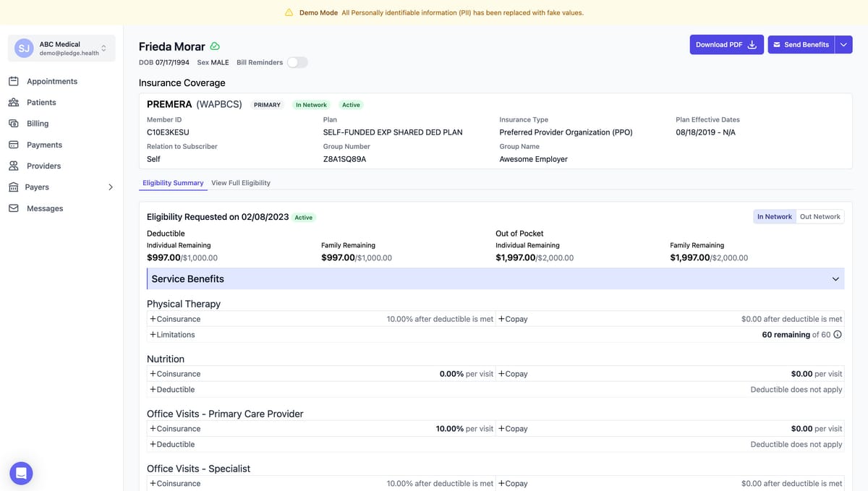This screenshot has height=491, width=868.
Task: Click the Download PDF button
Action: [726, 45]
